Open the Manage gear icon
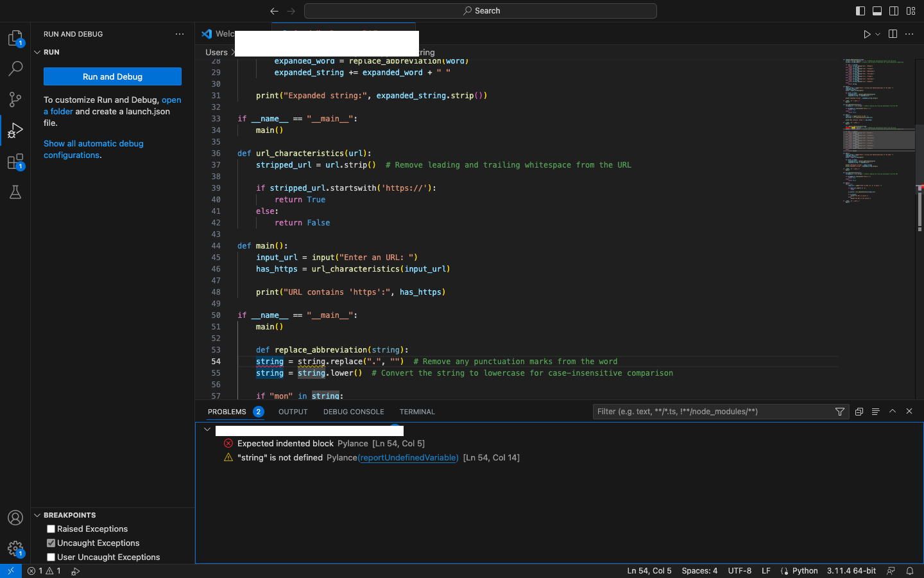This screenshot has height=578, width=924. click(x=15, y=548)
